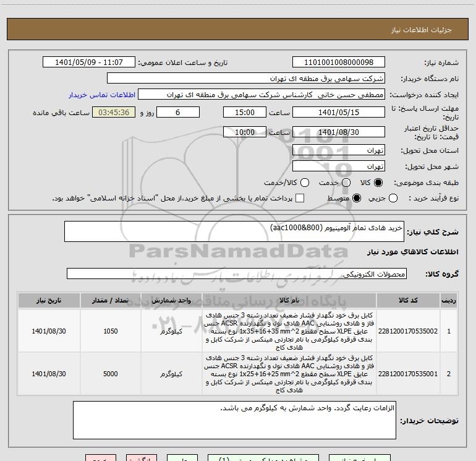Click the cable description with 1x25+16+25
This screenshot has width=476, height=461.
(289, 374)
